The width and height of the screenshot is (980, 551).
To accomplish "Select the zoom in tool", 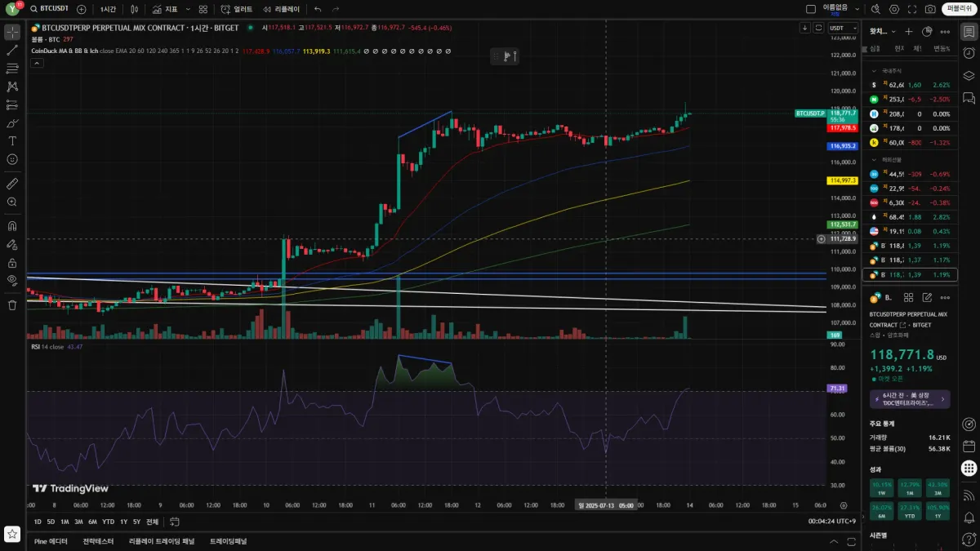I will [12, 202].
